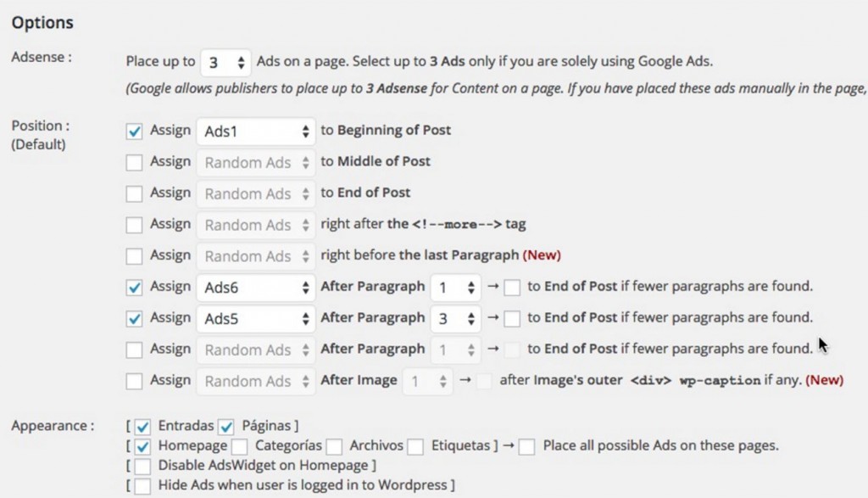The width and height of the screenshot is (868, 498).
Task: Open the Ads5 selection dropdown
Action: click(x=255, y=318)
